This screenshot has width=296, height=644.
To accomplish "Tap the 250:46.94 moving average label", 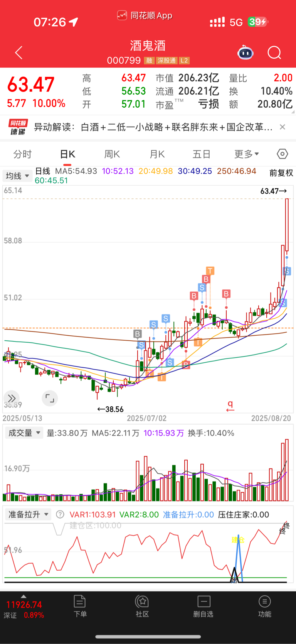I will (237, 171).
